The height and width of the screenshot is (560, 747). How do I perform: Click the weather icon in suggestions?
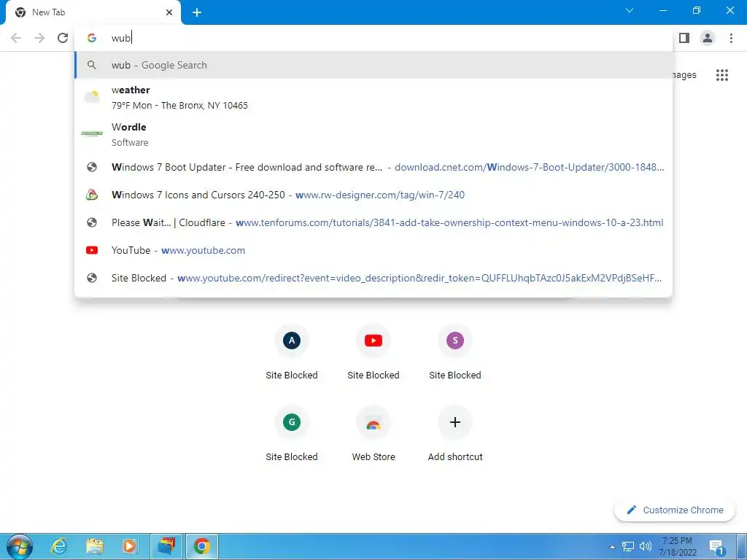pos(92,97)
